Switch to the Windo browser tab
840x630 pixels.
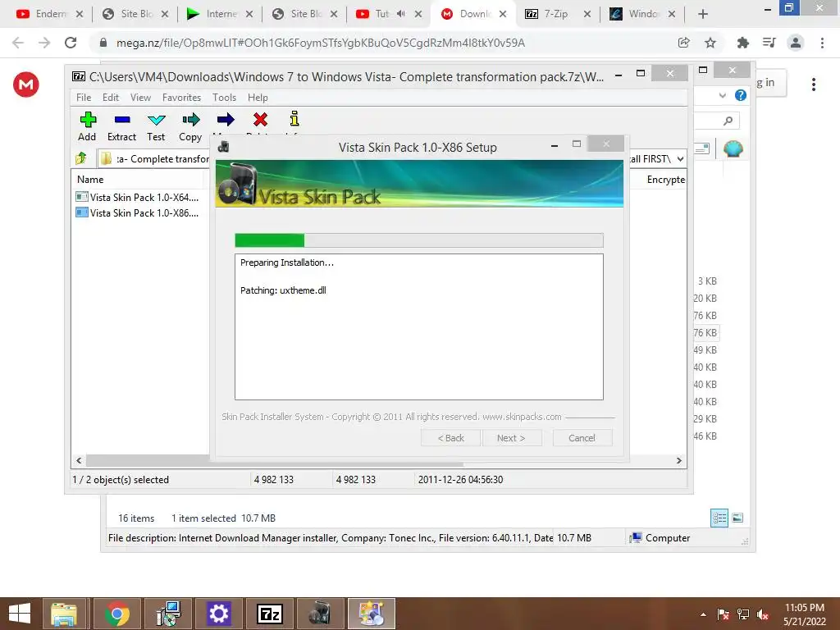coord(644,14)
